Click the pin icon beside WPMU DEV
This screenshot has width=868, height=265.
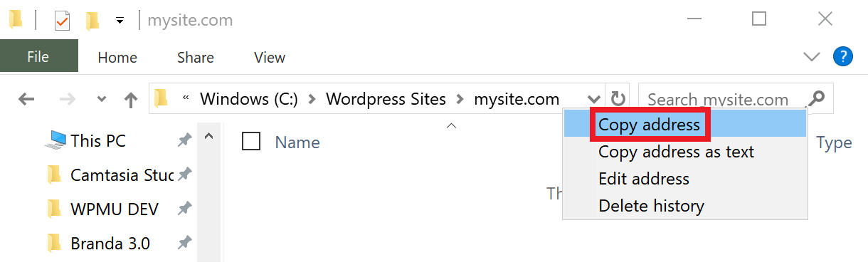point(184,209)
